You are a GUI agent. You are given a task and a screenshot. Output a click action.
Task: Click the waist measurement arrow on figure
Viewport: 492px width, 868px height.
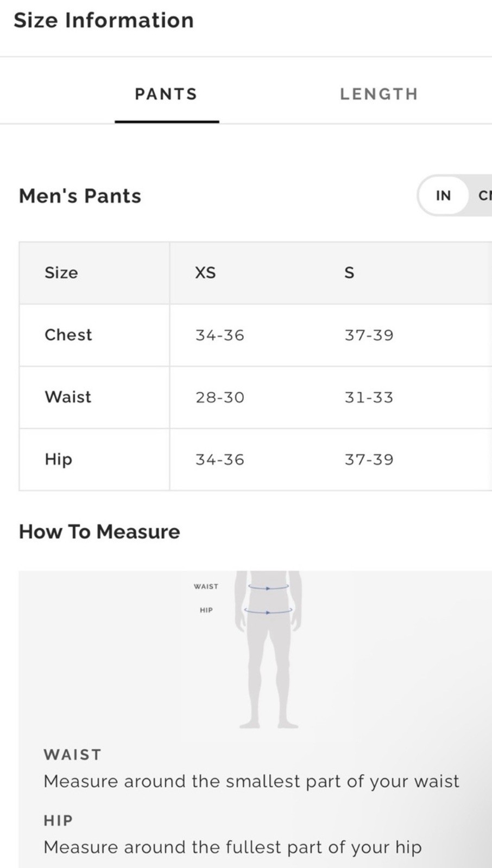click(x=268, y=587)
